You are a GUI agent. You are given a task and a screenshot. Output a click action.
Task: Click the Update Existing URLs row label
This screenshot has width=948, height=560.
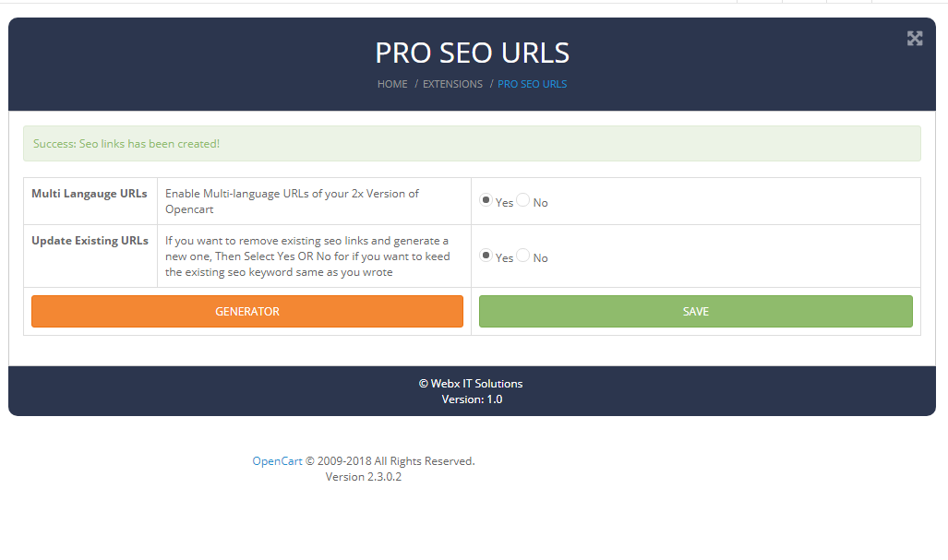pos(90,241)
